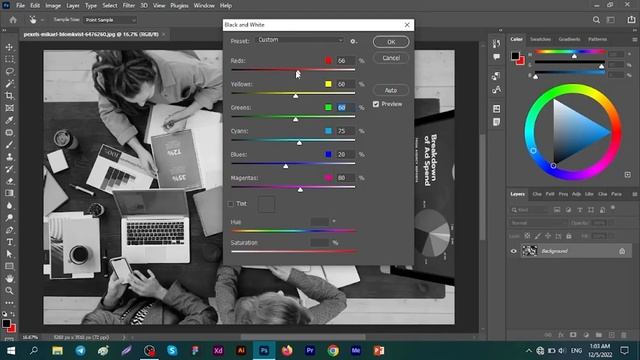Select the Clone Stamp tool
Screen dimensions: 640x360
click(x=9, y=157)
